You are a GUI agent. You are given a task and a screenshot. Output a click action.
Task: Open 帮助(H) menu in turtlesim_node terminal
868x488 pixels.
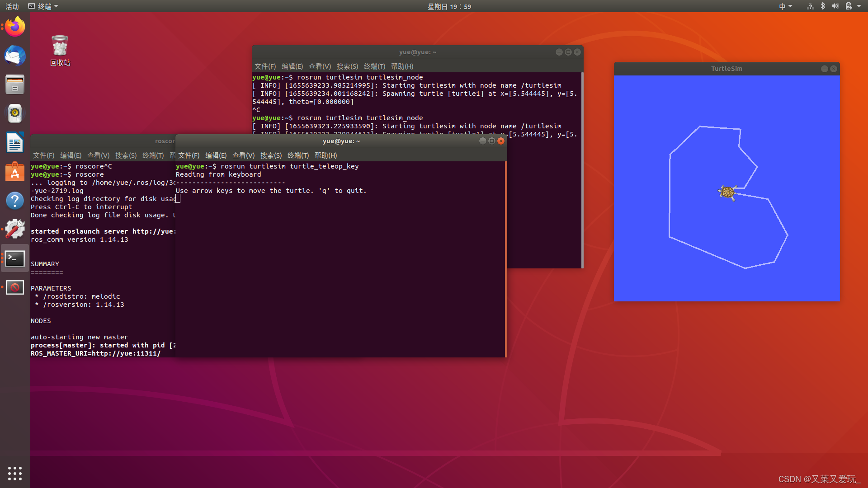[402, 66]
